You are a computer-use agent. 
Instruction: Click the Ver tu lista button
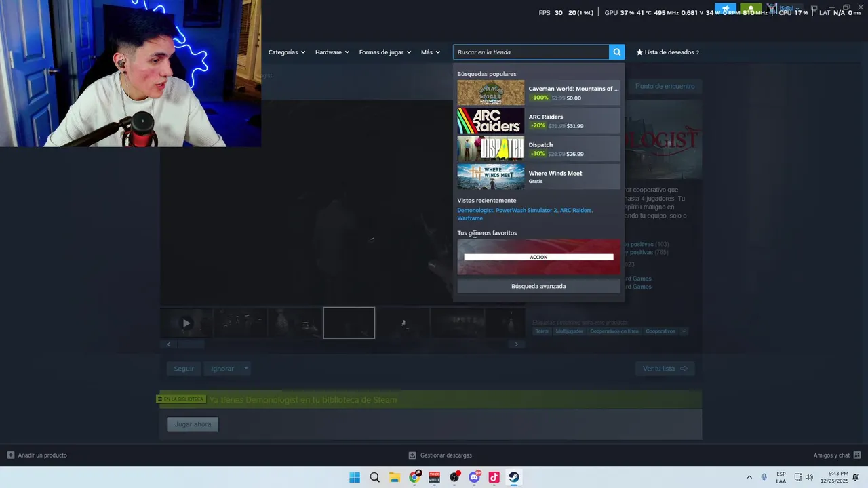point(665,369)
